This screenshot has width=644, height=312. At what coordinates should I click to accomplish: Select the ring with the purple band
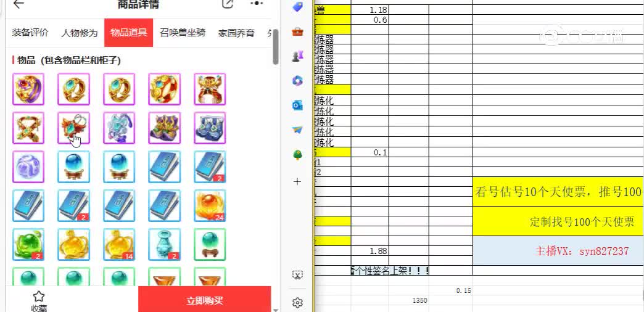point(28,89)
